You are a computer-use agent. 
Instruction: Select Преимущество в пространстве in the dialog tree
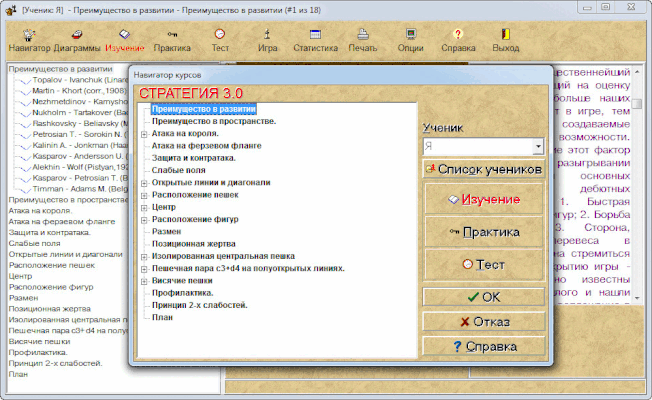(214, 121)
